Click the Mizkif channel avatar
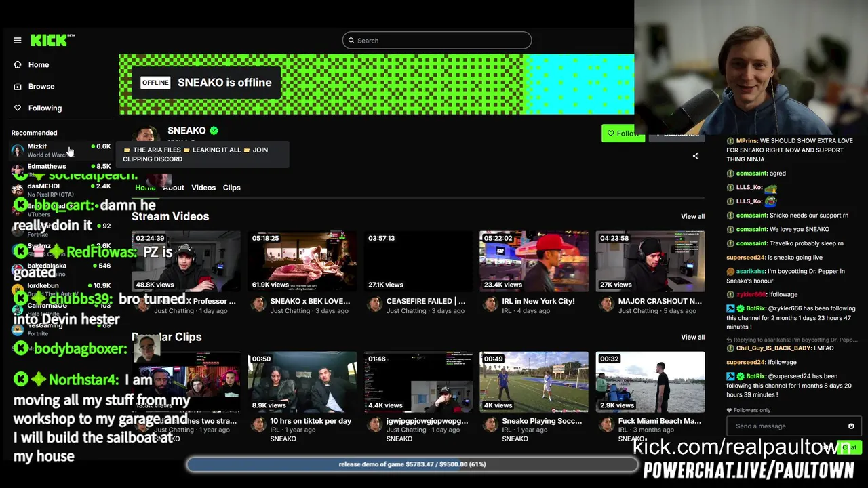 (x=17, y=150)
